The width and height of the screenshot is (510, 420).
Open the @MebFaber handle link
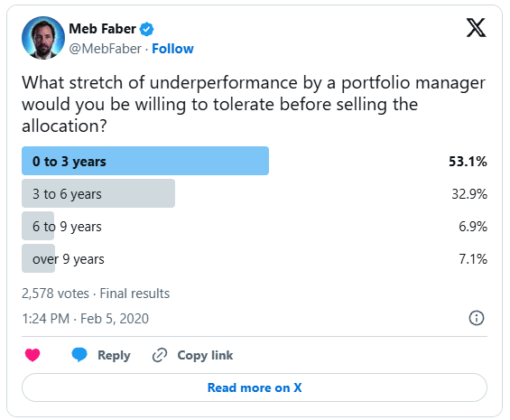(x=105, y=49)
